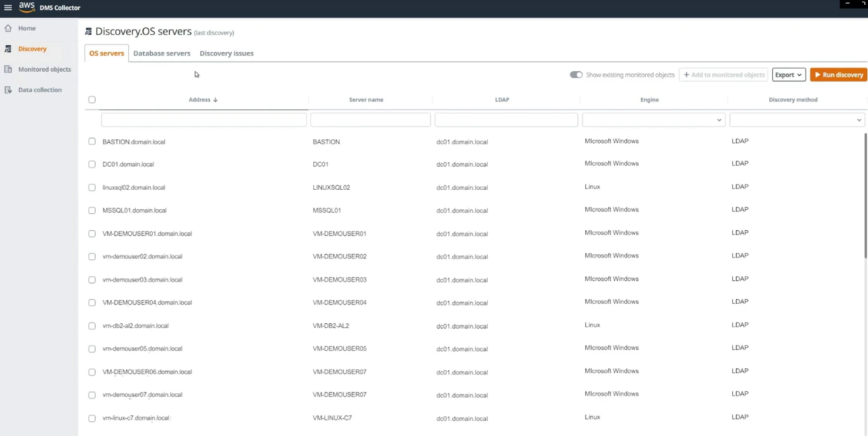Select the BASTION.domain.local row checkbox
Image resolution: width=868 pixels, height=436 pixels.
(92, 142)
